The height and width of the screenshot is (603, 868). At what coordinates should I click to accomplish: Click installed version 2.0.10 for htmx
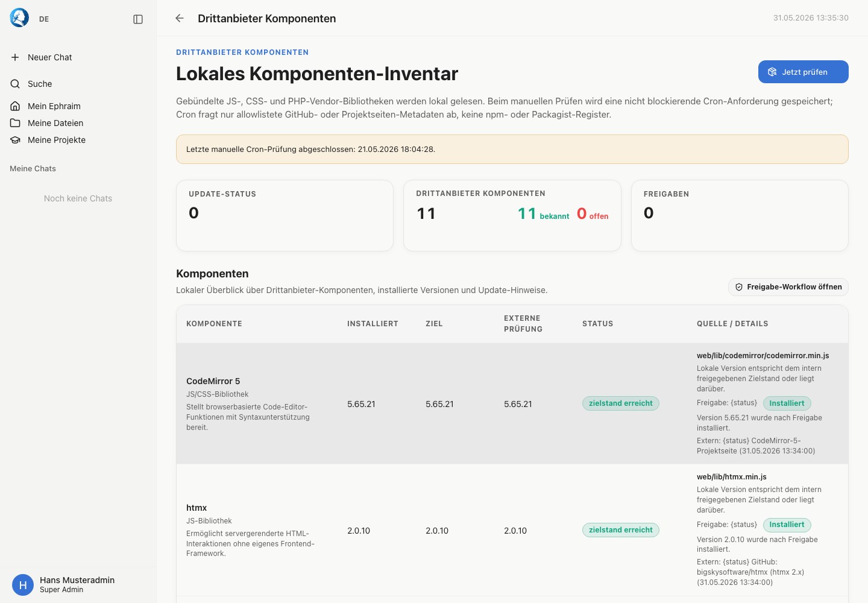[359, 531]
